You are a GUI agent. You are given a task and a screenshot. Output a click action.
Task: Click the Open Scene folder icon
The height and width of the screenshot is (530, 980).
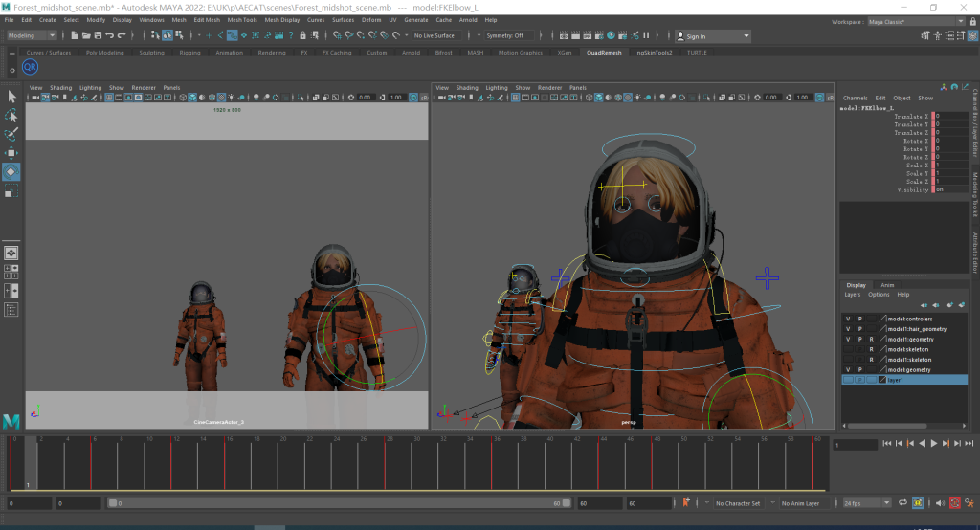pyautogui.click(x=86, y=35)
